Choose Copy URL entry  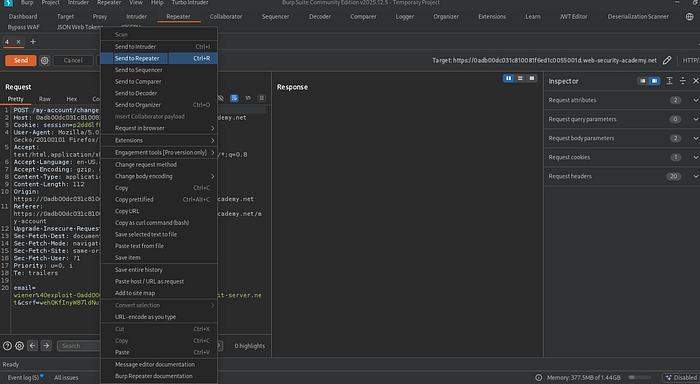159,211
